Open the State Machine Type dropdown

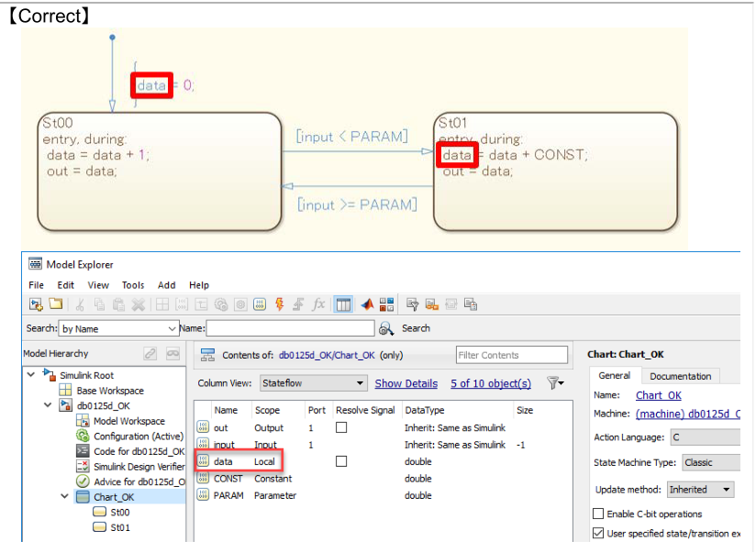[711, 462]
